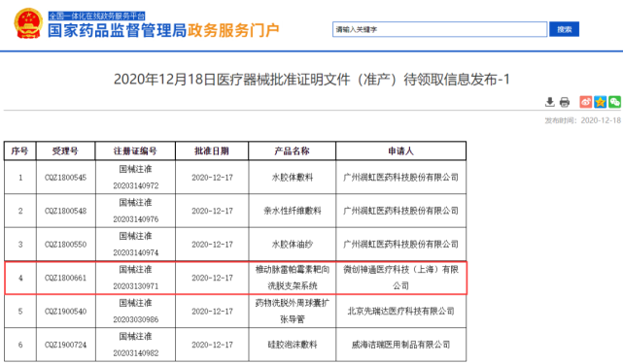Screen dimensions: 623x364
Task: Click applicant 威海洁瑞医用制品有限公司
Action: 400,345
